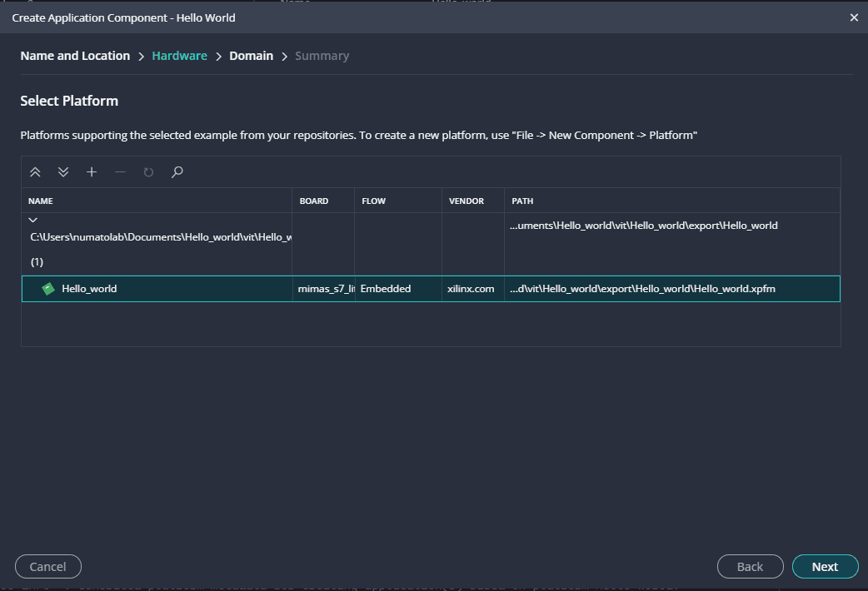The height and width of the screenshot is (591, 868).
Task: Click the plus icon to add platform repository
Action: [x=92, y=172]
